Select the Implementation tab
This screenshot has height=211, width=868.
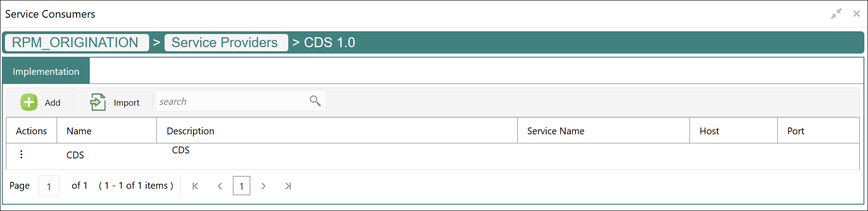pyautogui.click(x=46, y=71)
